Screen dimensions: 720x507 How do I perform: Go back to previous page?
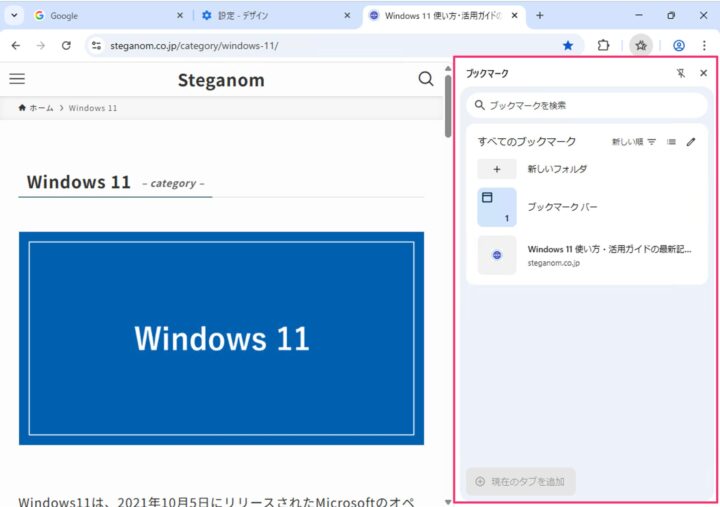pos(15,45)
